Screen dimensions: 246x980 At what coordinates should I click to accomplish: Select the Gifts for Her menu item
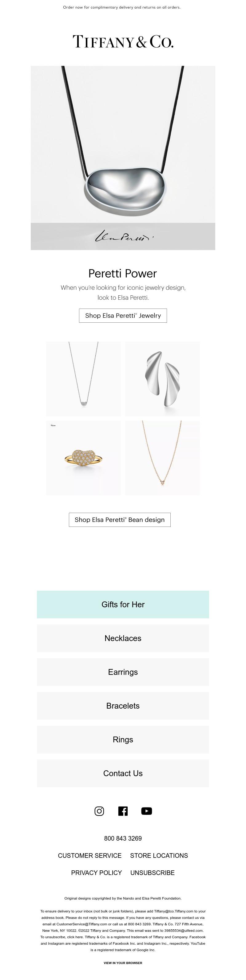123,604
